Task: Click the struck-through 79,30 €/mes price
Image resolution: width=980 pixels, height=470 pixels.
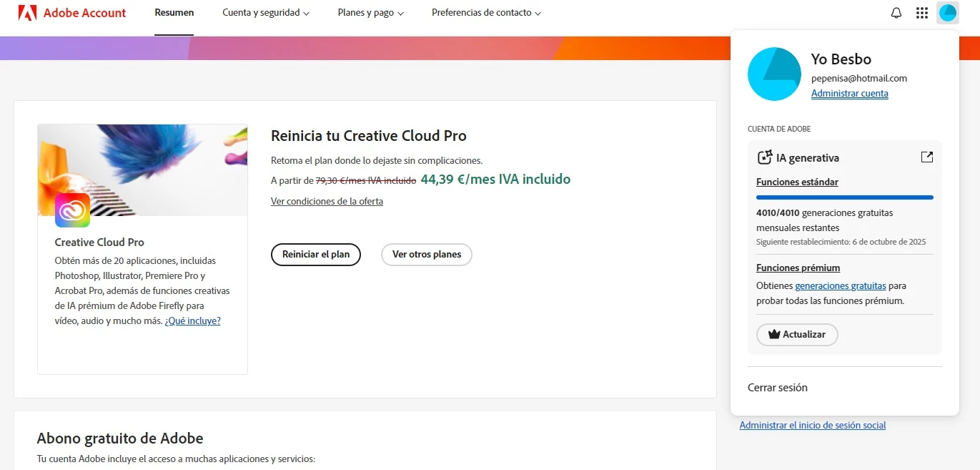Action: click(366, 180)
